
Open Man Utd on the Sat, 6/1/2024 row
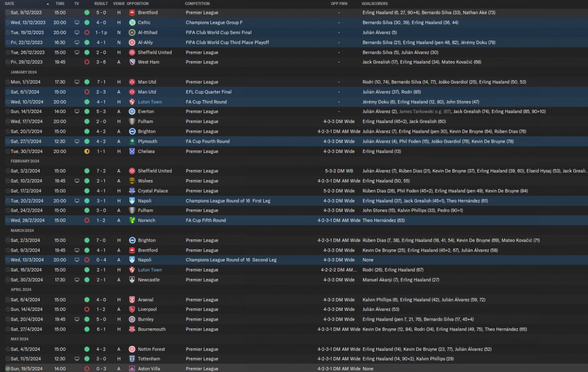point(147,92)
